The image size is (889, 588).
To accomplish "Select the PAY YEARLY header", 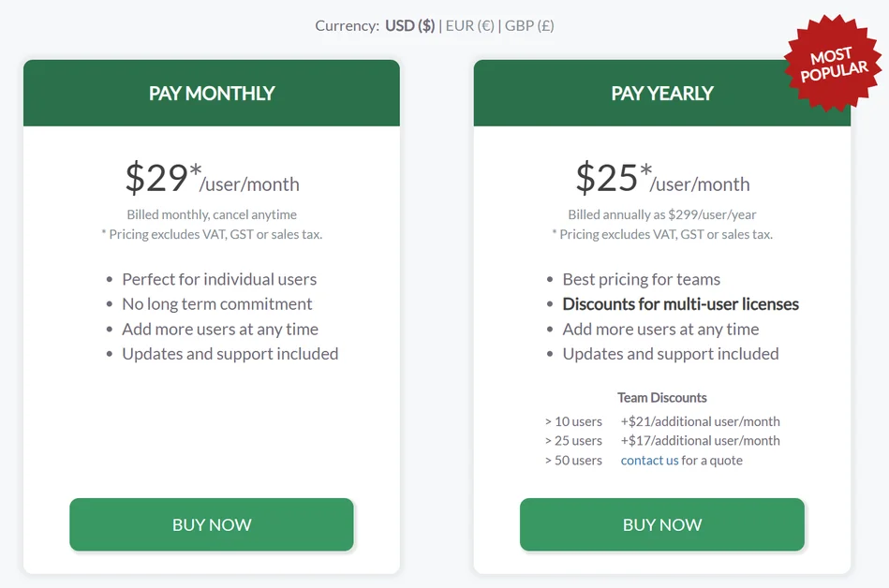I will click(x=662, y=93).
